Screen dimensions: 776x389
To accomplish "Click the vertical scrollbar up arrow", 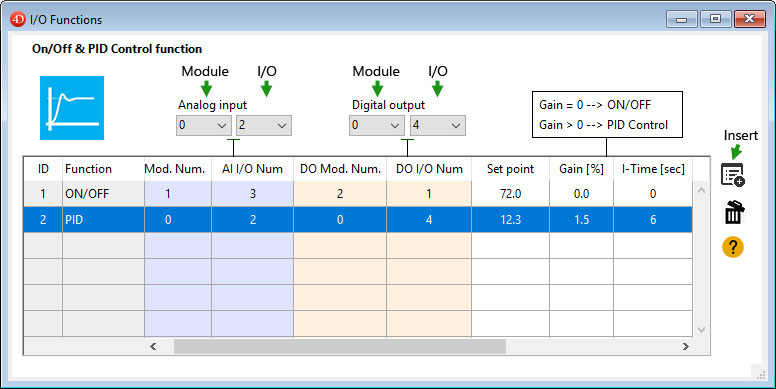I will pos(701,190).
